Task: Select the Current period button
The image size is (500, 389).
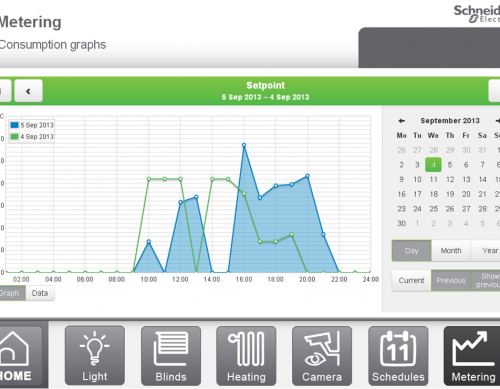Action: tap(412, 281)
